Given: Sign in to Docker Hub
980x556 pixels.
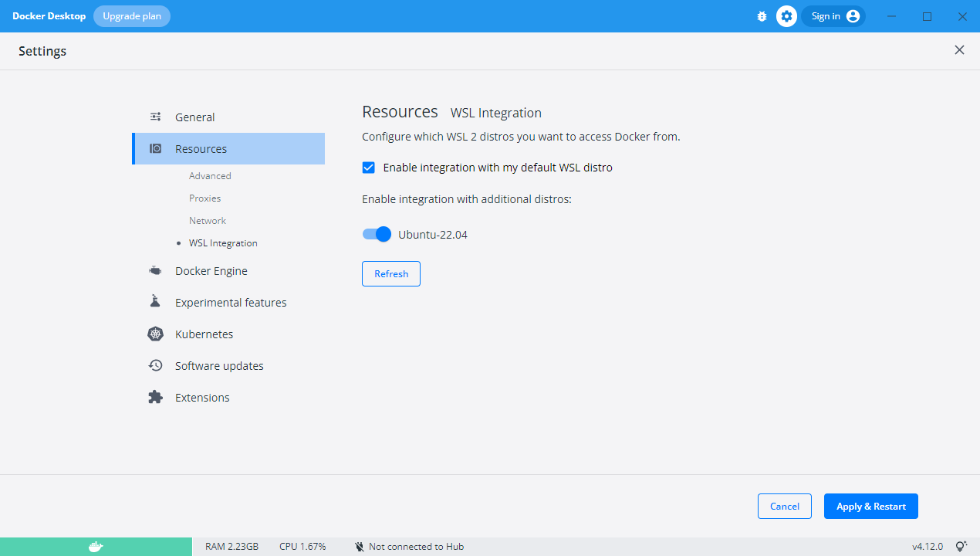Looking at the screenshot, I should 833,15.
